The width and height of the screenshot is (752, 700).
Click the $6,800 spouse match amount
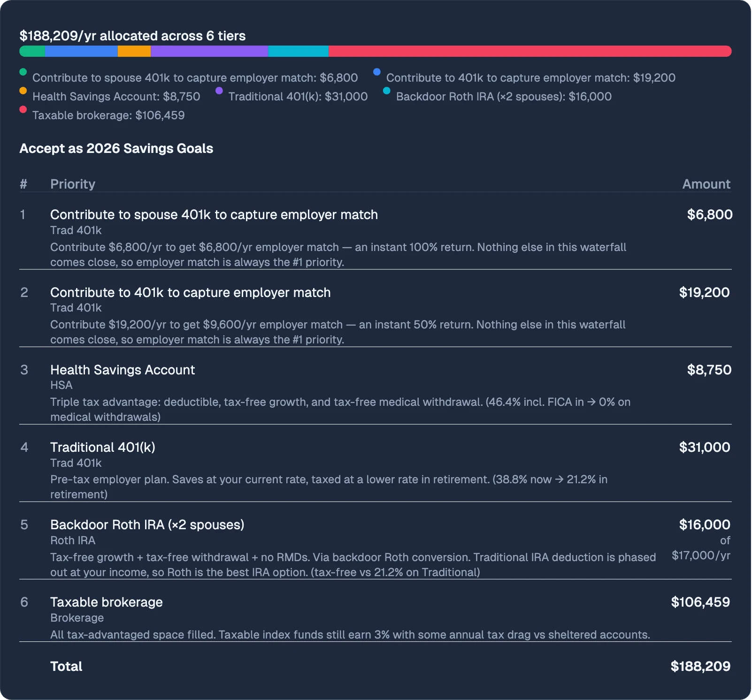pos(709,214)
